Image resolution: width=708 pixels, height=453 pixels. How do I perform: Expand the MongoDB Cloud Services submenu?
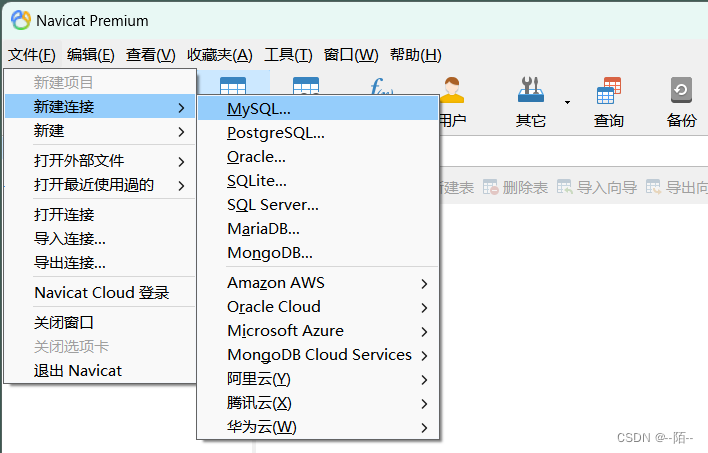(x=318, y=355)
